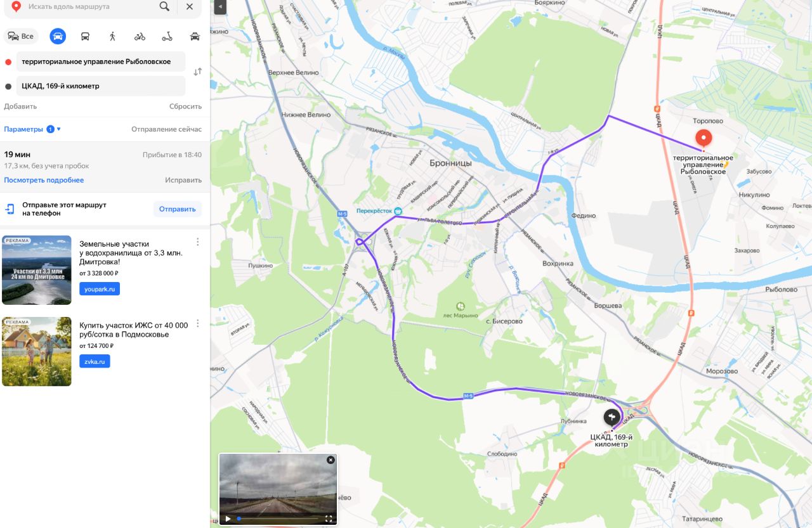Click the 'лес Марьино' park marker
812x528 pixels.
click(461, 306)
